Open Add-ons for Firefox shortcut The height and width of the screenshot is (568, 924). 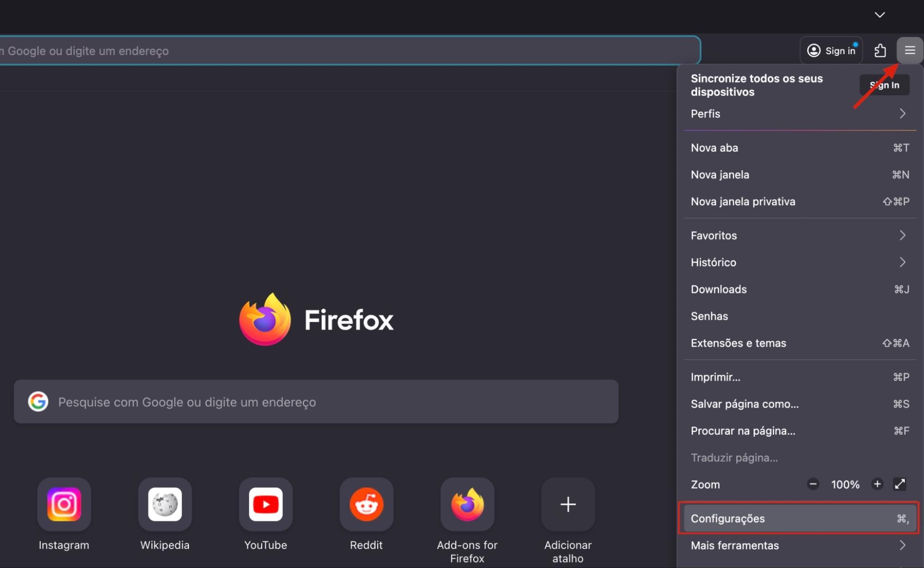[467, 505]
